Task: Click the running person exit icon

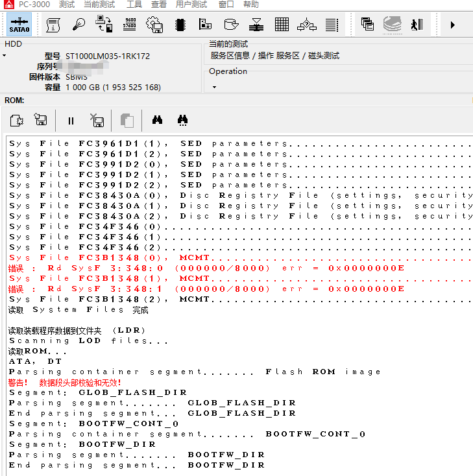Action: tap(417, 25)
